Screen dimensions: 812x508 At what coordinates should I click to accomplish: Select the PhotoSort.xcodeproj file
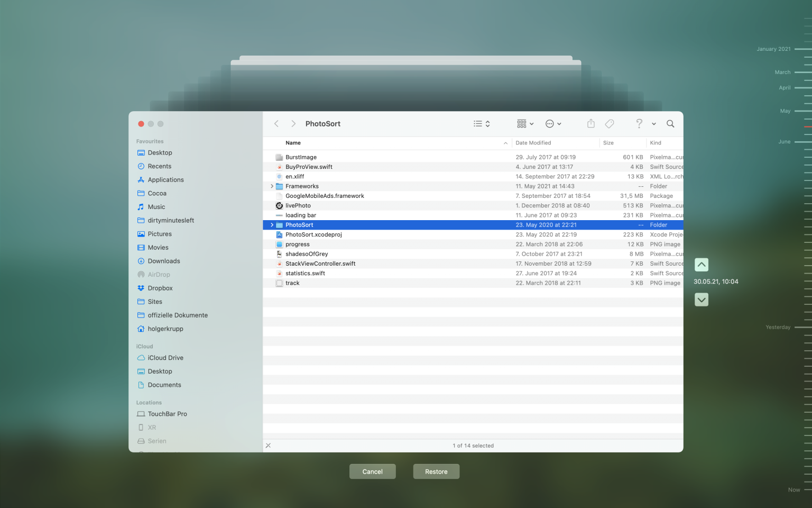[313, 235]
